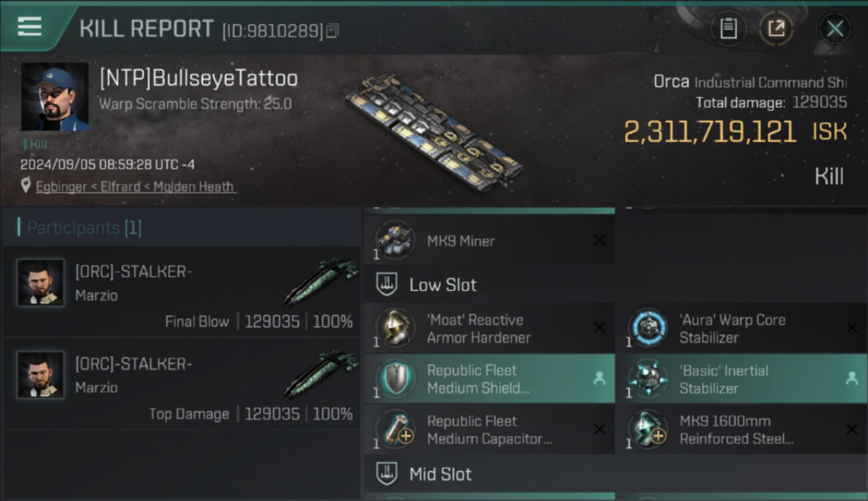Screen dimensions: 868x501
Task: Select the 'Aura' Warp Core Stabilizer icon
Action: tap(648, 328)
